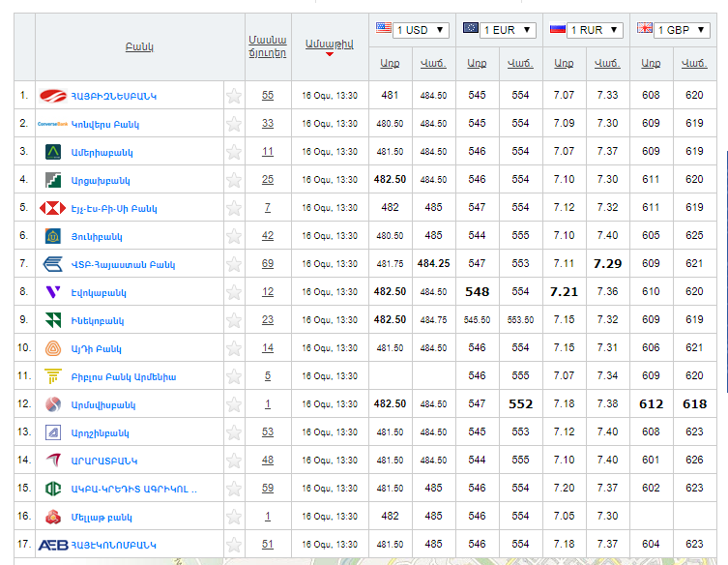The width and height of the screenshot is (728, 565).
Task: Click the Ամերիաբանկ green logo icon
Action: click(x=53, y=152)
